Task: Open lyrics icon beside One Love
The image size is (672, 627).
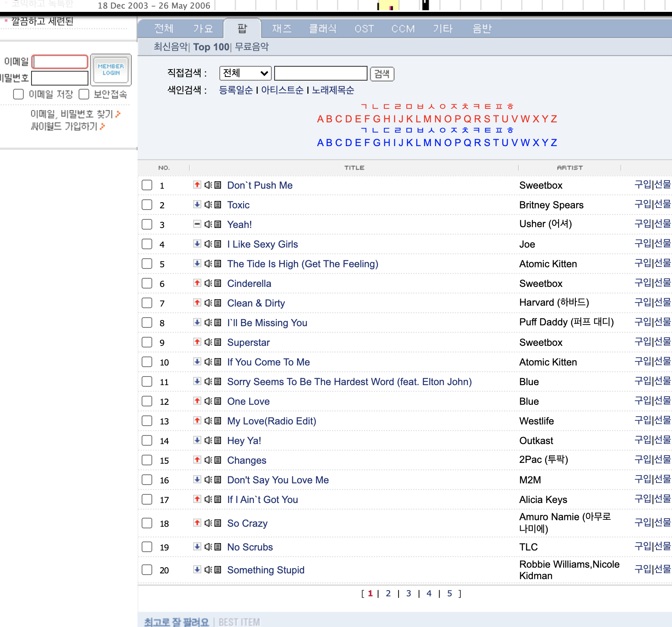Action: [218, 401]
